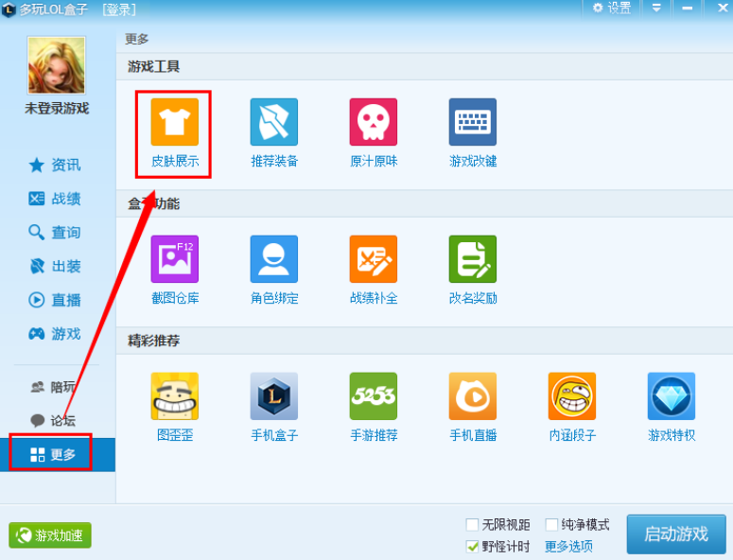Viewport: 733px width, 560px height.
Task: Click the 精彩推荐 section heading
Action: point(153,341)
